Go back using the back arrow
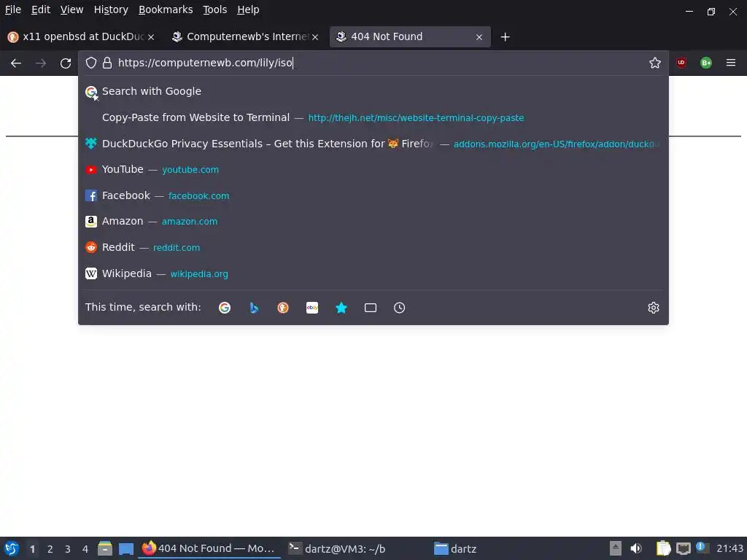 tap(16, 63)
